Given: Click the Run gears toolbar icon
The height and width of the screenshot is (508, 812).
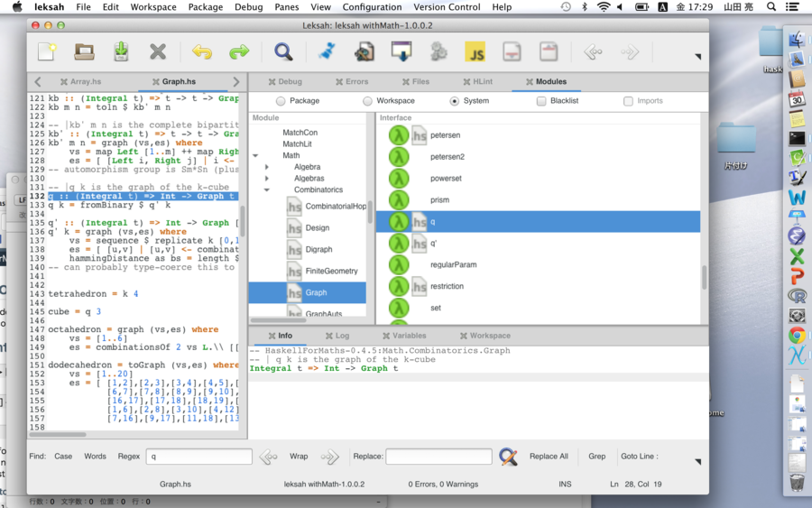Looking at the screenshot, I should coord(438,51).
